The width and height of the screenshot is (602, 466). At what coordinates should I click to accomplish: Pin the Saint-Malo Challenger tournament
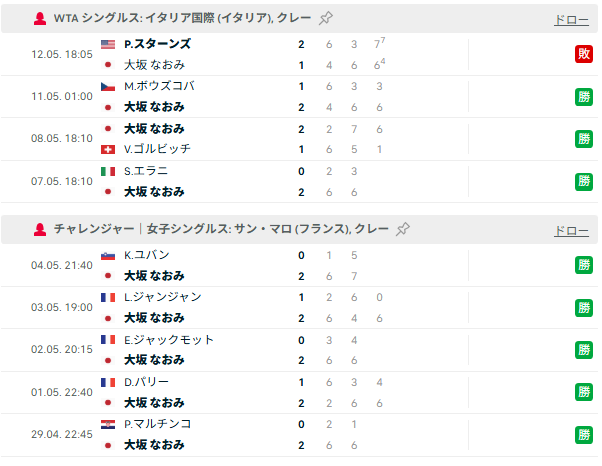pos(403,229)
